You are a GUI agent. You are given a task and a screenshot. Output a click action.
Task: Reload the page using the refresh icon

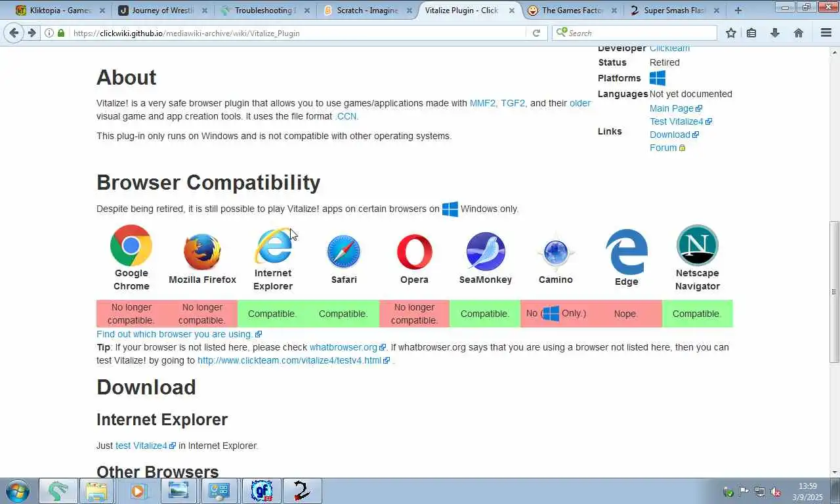536,33
